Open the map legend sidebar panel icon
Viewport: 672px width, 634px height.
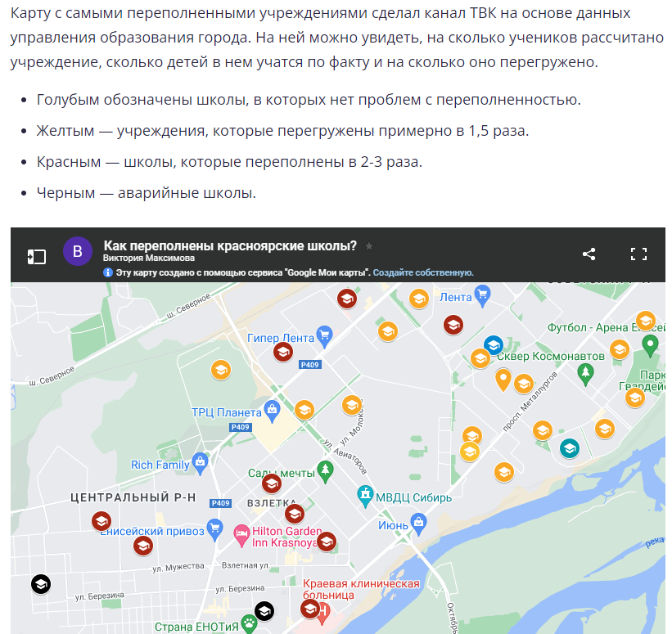click(37, 257)
